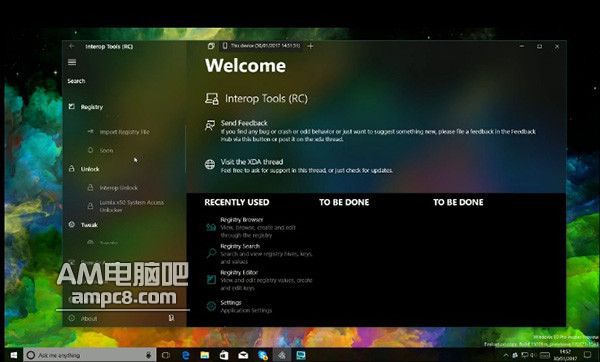The height and width of the screenshot is (362, 600).
Task: Open Settings from Recently Used
Action: coord(231,303)
